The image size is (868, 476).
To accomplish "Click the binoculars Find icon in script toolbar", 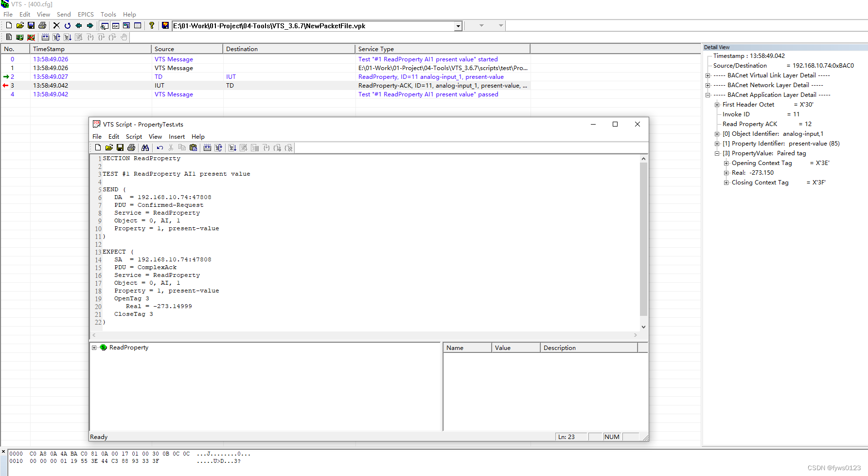I will pyautogui.click(x=145, y=147).
